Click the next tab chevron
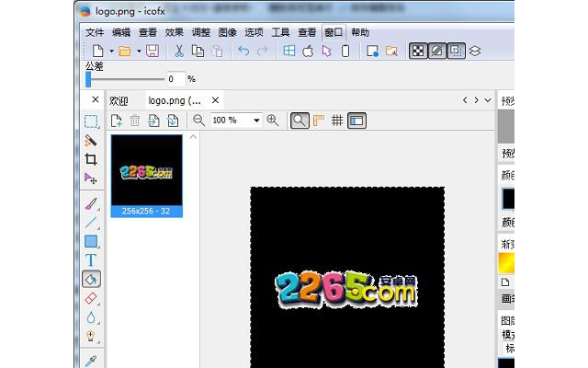This screenshot has width=588, height=368. point(476,100)
